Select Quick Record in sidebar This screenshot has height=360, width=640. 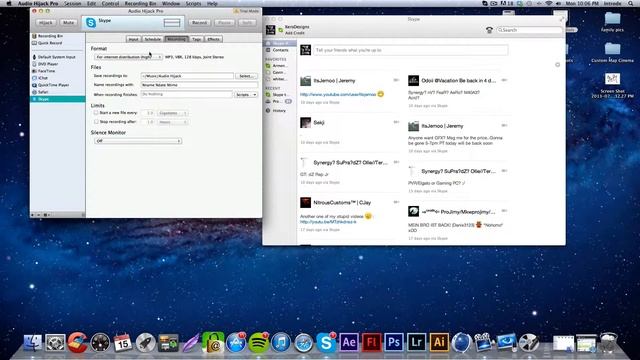click(50, 43)
